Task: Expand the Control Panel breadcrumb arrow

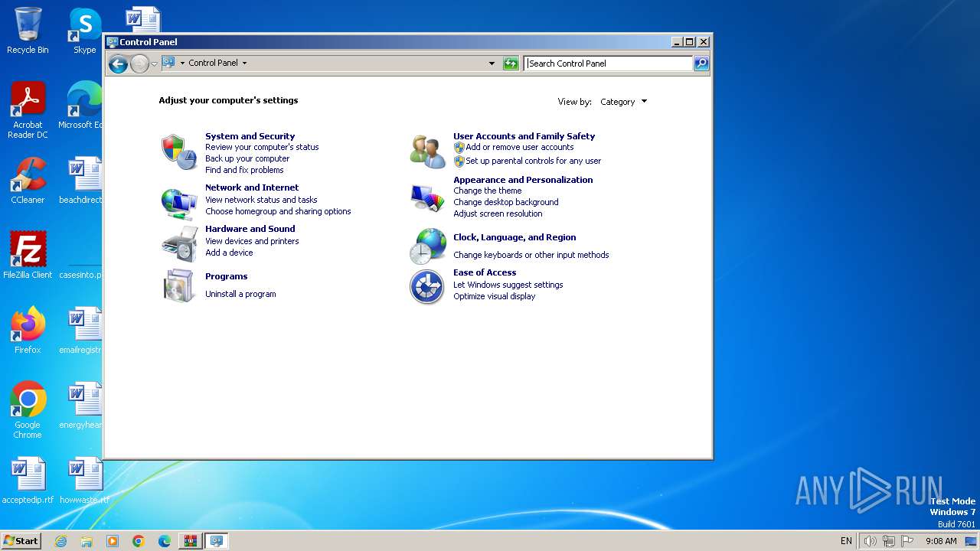Action: (x=244, y=64)
